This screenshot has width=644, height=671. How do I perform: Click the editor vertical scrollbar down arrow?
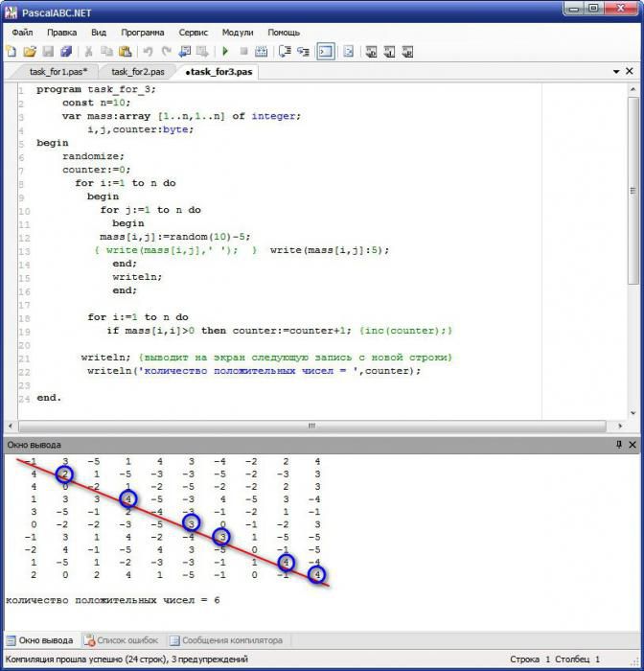tap(632, 413)
